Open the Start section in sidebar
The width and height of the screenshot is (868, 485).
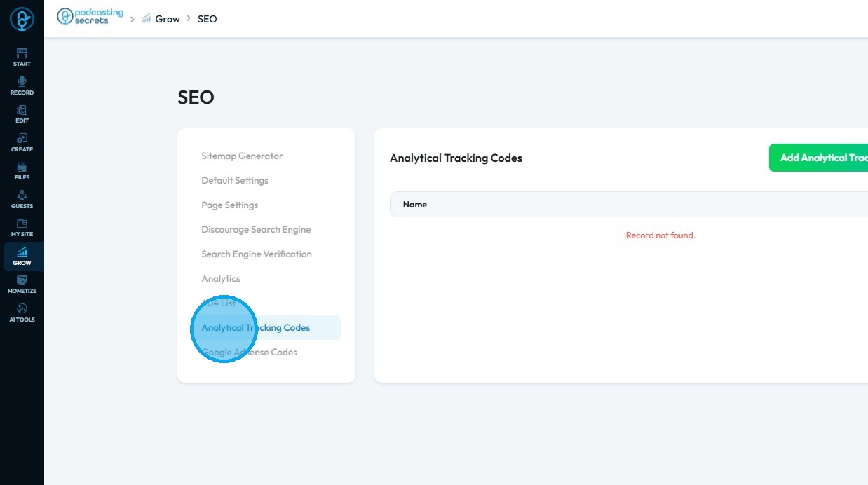22,57
